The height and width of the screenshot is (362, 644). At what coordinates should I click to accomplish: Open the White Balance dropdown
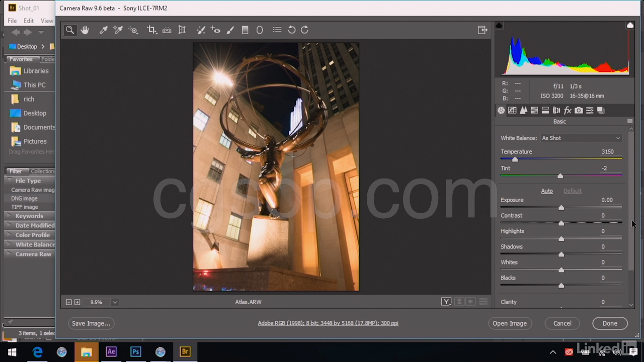[x=581, y=138]
